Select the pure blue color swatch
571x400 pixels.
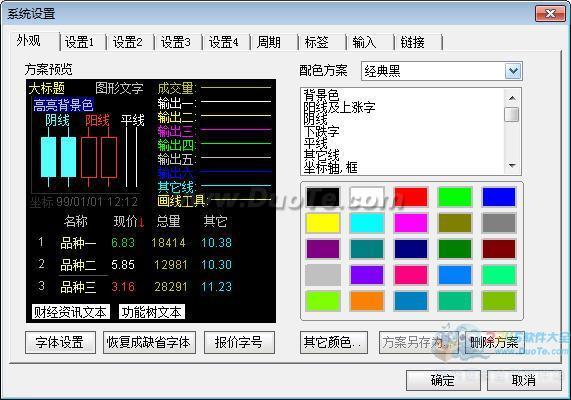point(499,197)
